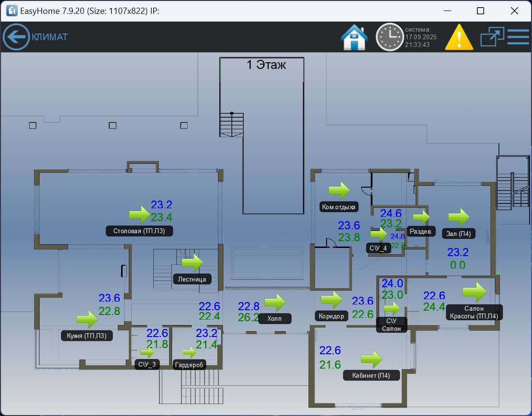Click the green arrow for Кабинет
The width and height of the screenshot is (532, 416).
coord(371,359)
